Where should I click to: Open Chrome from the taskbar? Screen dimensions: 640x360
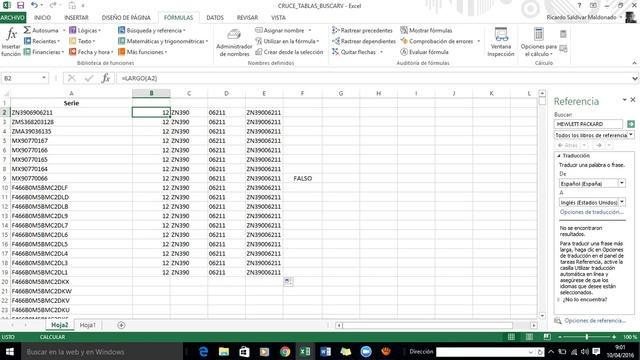coord(285,351)
